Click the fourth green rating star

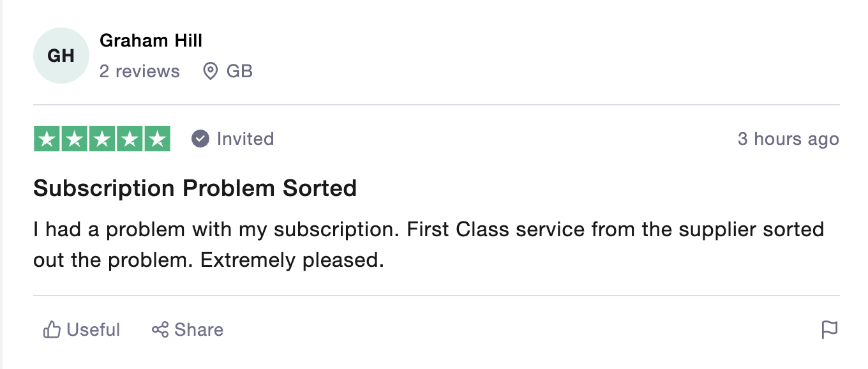pyautogui.click(x=130, y=139)
